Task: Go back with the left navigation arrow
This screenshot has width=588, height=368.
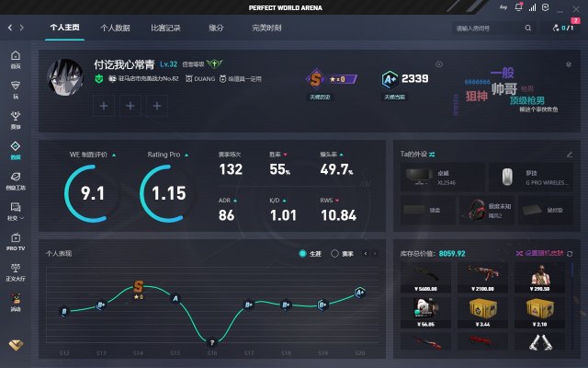Action: (10, 28)
